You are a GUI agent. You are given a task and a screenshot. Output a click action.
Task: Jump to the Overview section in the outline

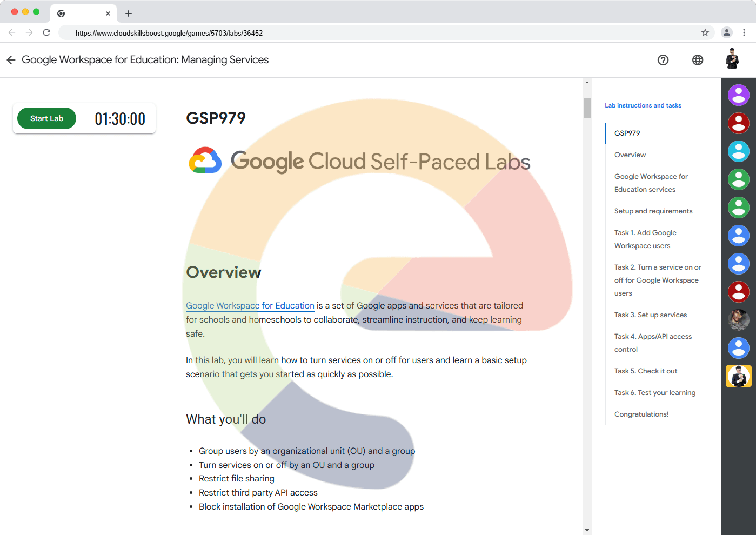pos(630,155)
